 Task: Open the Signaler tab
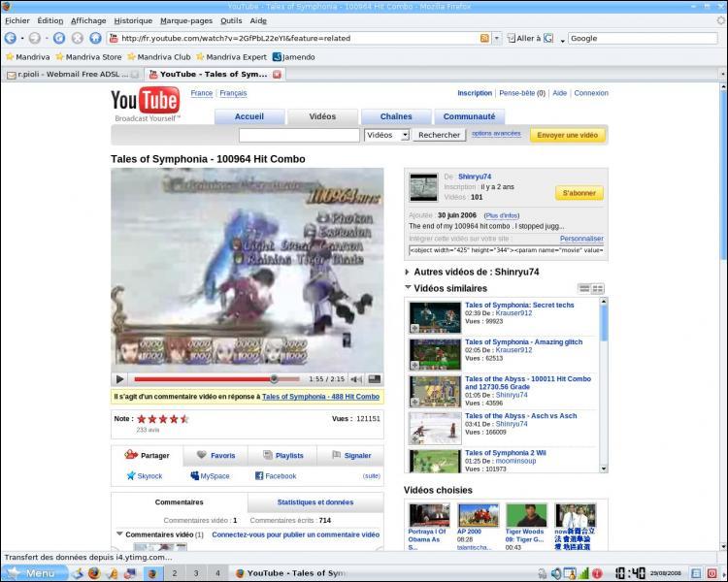pos(350,455)
